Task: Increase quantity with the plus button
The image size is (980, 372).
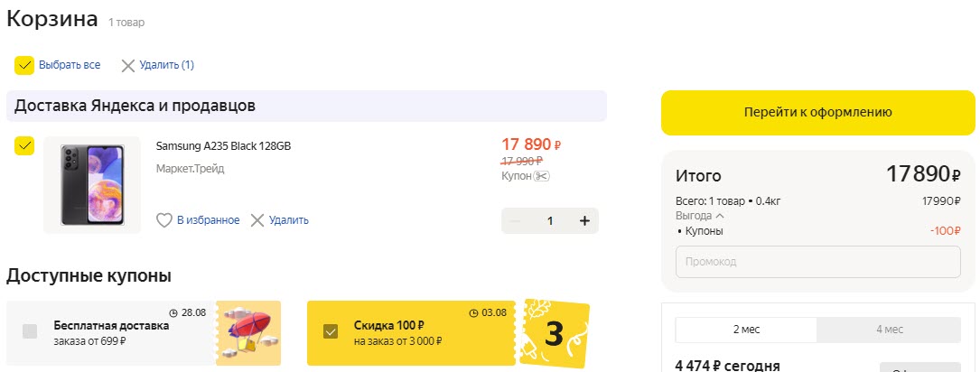Action: coord(583,221)
